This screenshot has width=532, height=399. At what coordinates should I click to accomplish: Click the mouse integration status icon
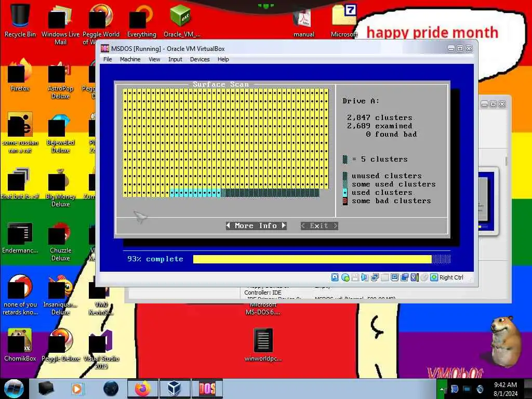pyautogui.click(x=424, y=277)
